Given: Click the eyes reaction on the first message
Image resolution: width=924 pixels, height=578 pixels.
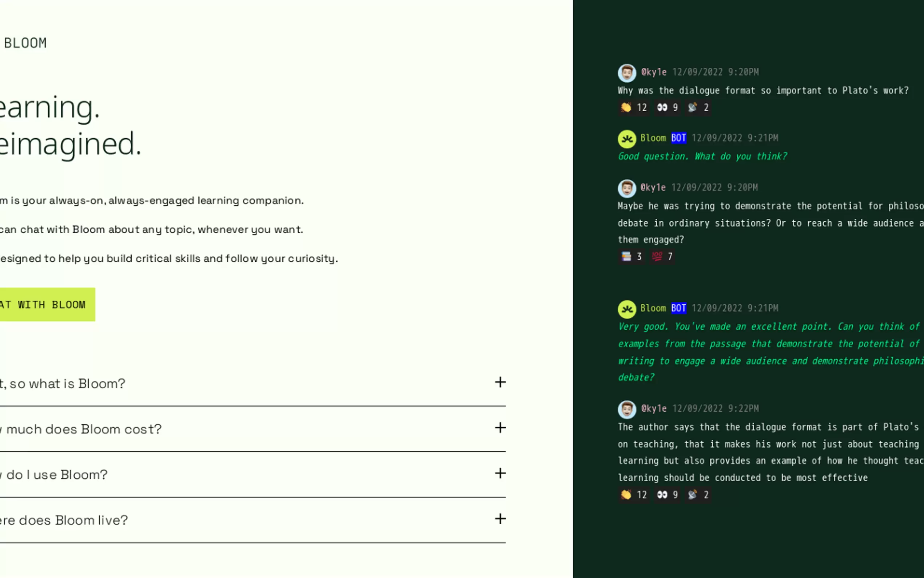Looking at the screenshot, I should [667, 107].
